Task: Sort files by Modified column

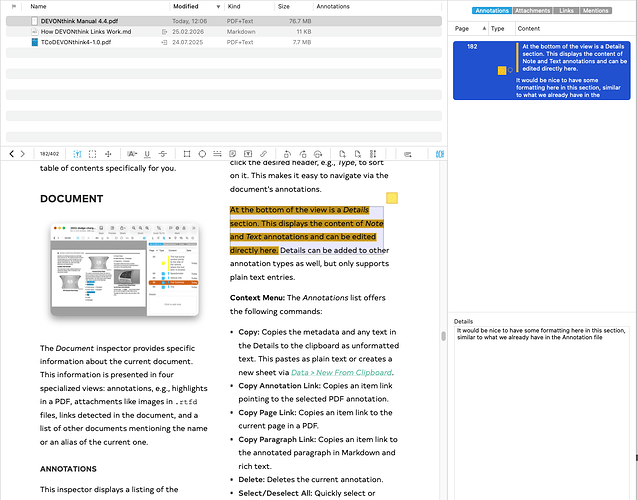Action: [x=186, y=6]
